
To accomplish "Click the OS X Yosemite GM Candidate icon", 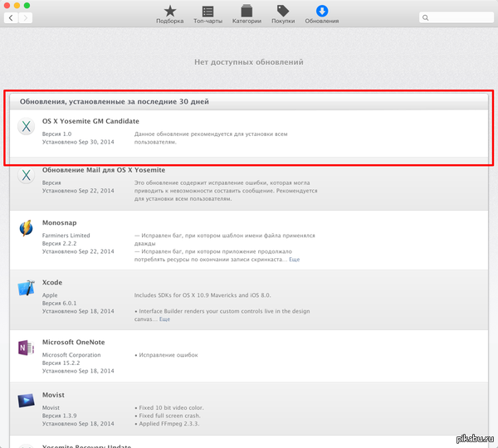I will point(26,126).
